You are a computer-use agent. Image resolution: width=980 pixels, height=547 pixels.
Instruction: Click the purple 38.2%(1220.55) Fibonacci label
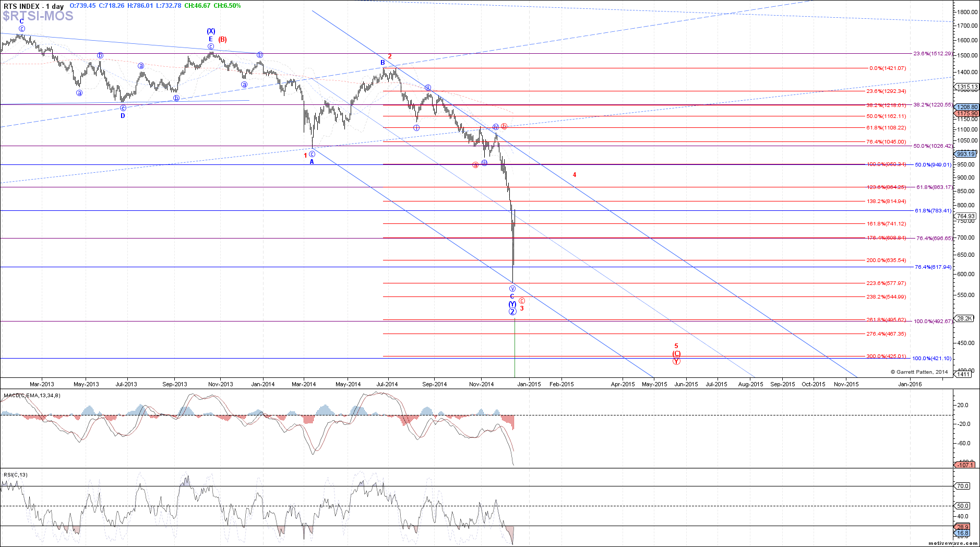coord(933,104)
